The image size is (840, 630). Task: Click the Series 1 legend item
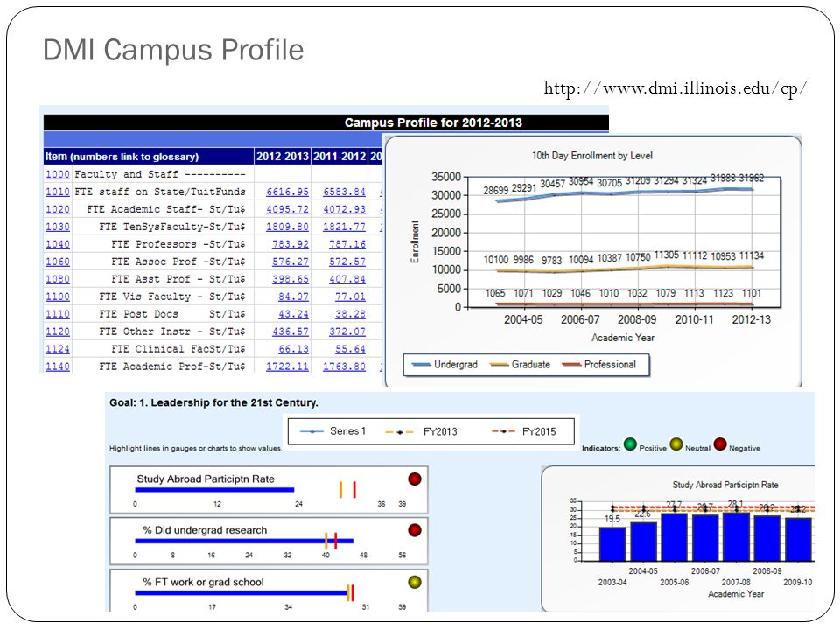(x=332, y=431)
